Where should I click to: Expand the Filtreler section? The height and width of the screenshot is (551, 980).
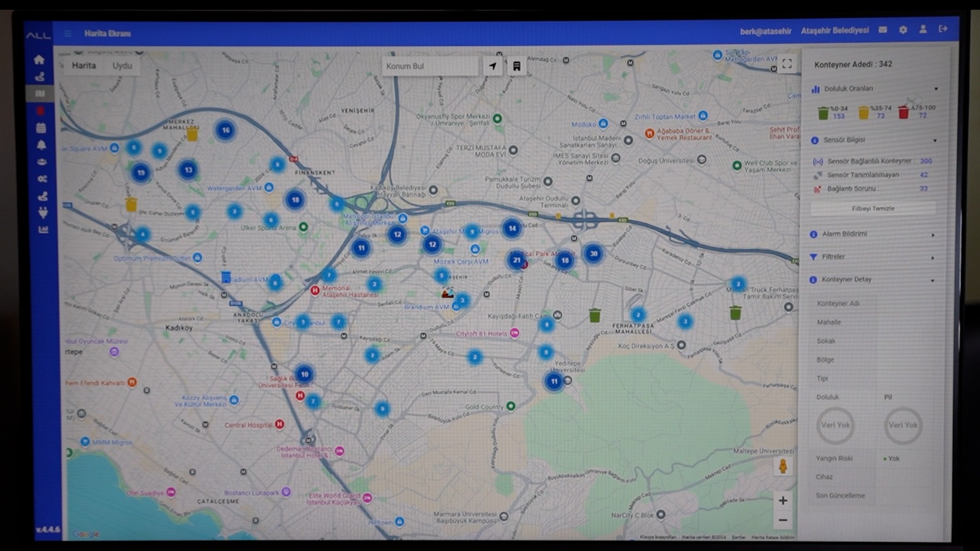tap(932, 258)
